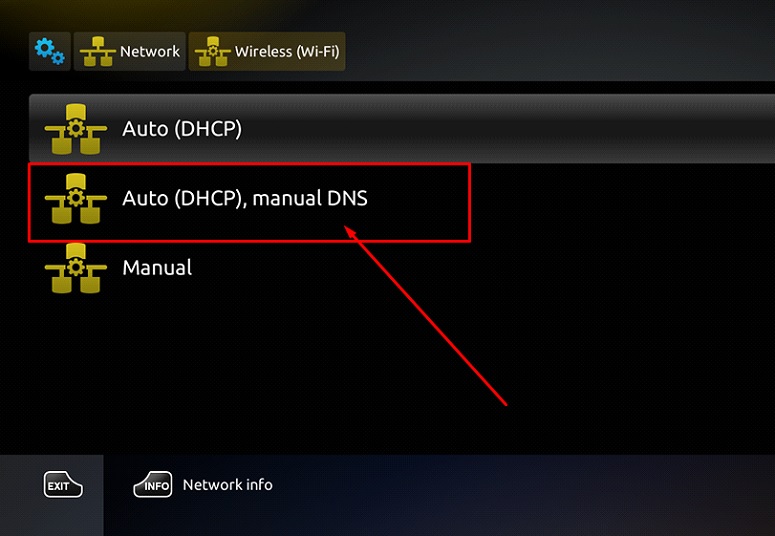Click the gray panel behind the EXIT icon
The width and height of the screenshot is (775, 536).
[51, 514]
